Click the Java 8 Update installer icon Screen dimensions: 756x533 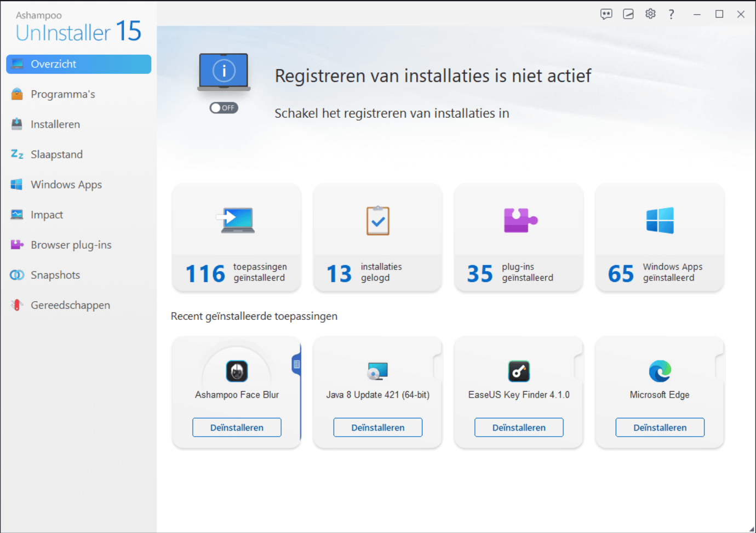tap(378, 371)
